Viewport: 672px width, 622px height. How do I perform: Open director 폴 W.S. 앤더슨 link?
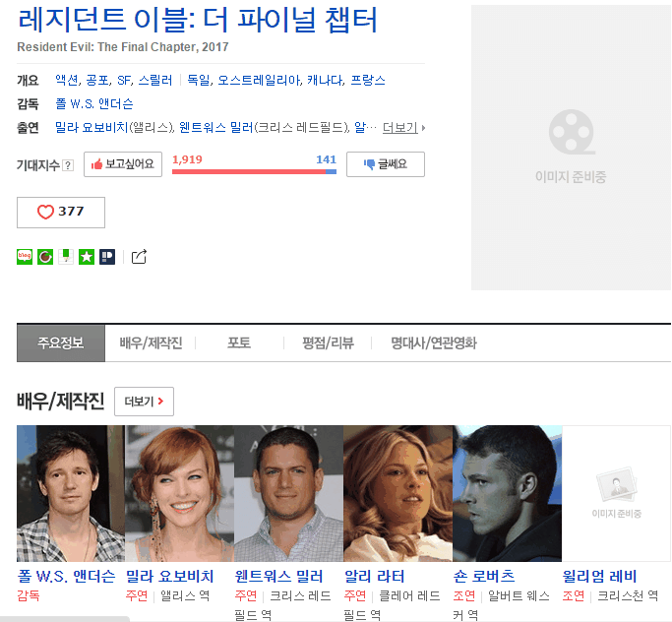(x=94, y=103)
